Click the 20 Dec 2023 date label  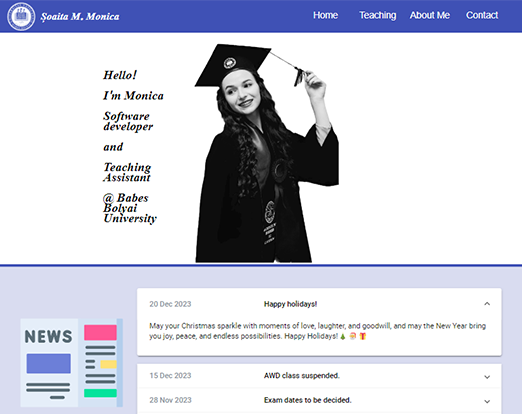click(170, 304)
